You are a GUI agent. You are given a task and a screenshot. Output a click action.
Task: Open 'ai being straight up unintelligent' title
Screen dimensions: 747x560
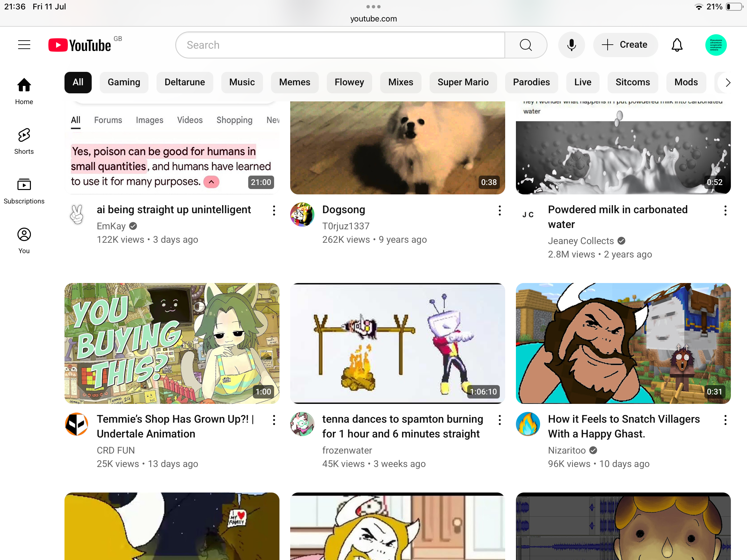pyautogui.click(x=174, y=209)
